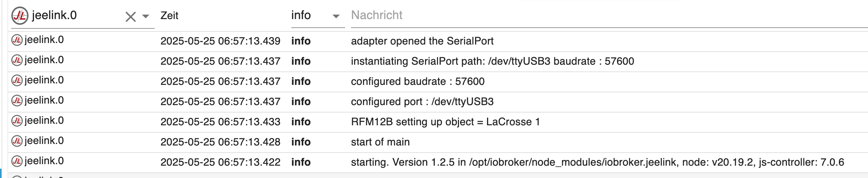This screenshot has height=178, width=868.
Task: Click jeelink icon in 'configured port' row
Action: 17,101
